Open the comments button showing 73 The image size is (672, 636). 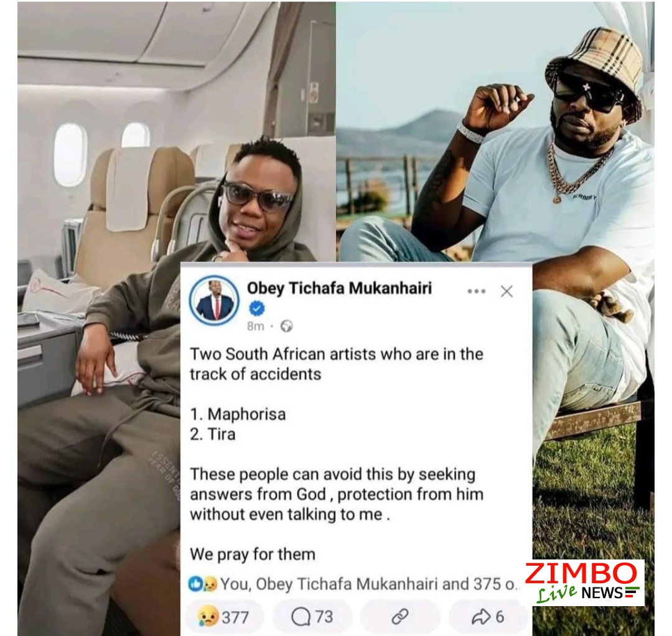[312, 617]
